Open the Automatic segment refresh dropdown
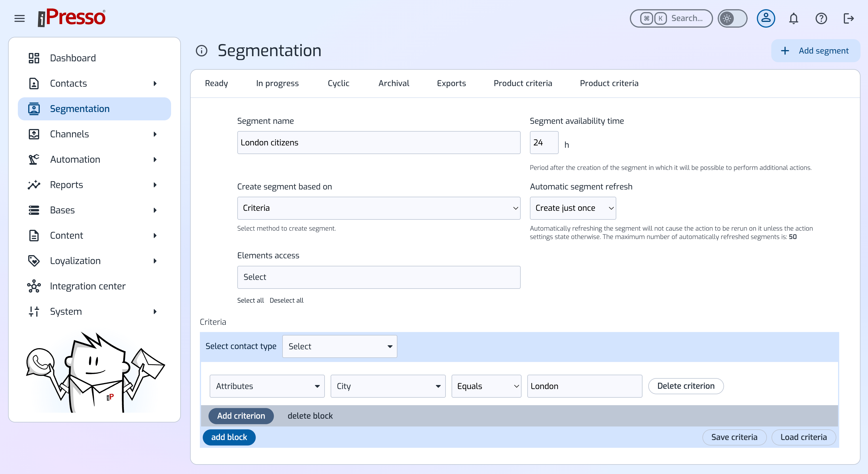 click(x=573, y=208)
